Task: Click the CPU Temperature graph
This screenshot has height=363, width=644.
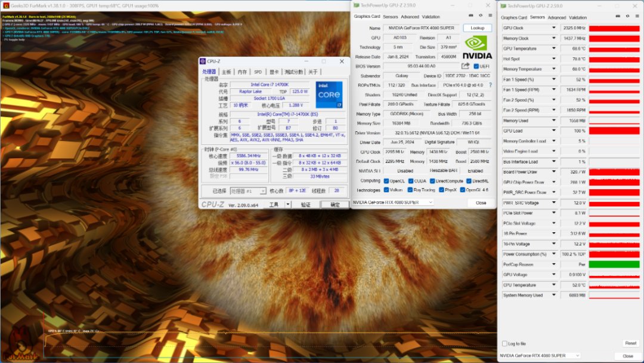Action: pyautogui.click(x=614, y=285)
